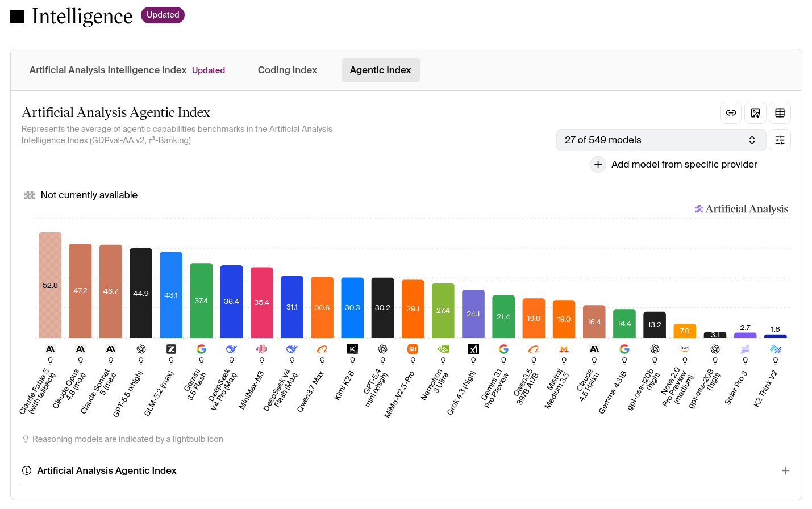Screen dimensions: 812x509
Task: Expand the Artificial Analysis Agentic Index section
Action: point(785,470)
